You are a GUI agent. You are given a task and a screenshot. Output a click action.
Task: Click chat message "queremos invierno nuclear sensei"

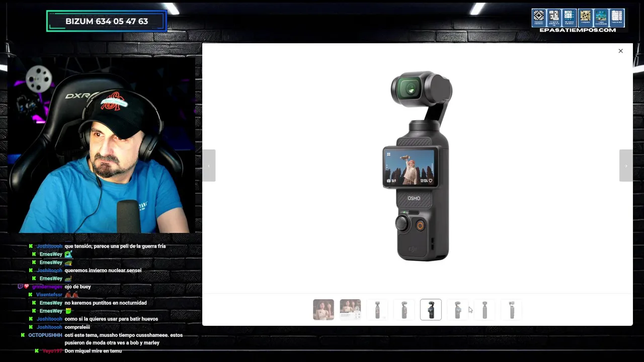pos(103,270)
